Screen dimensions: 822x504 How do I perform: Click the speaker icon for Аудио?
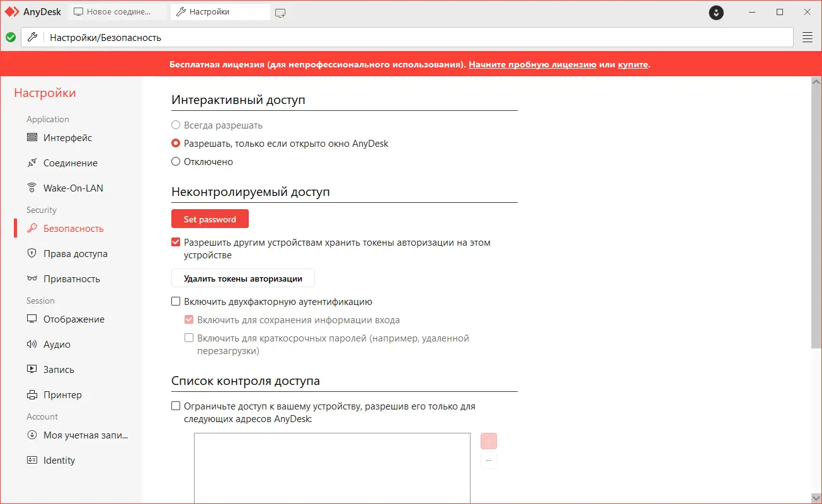(x=32, y=344)
